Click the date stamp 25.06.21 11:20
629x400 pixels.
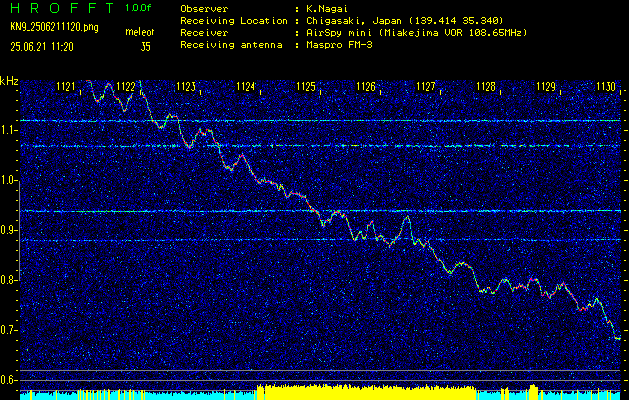(42, 47)
